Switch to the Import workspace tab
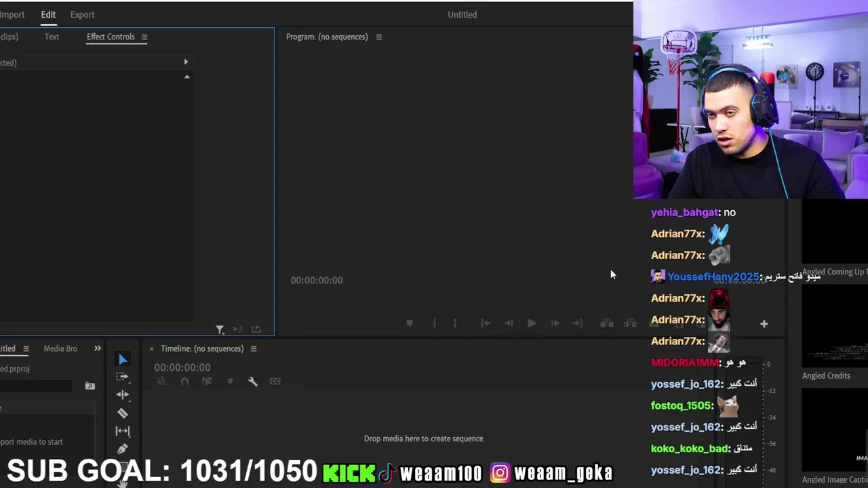Viewport: 868px width, 488px height. point(12,14)
